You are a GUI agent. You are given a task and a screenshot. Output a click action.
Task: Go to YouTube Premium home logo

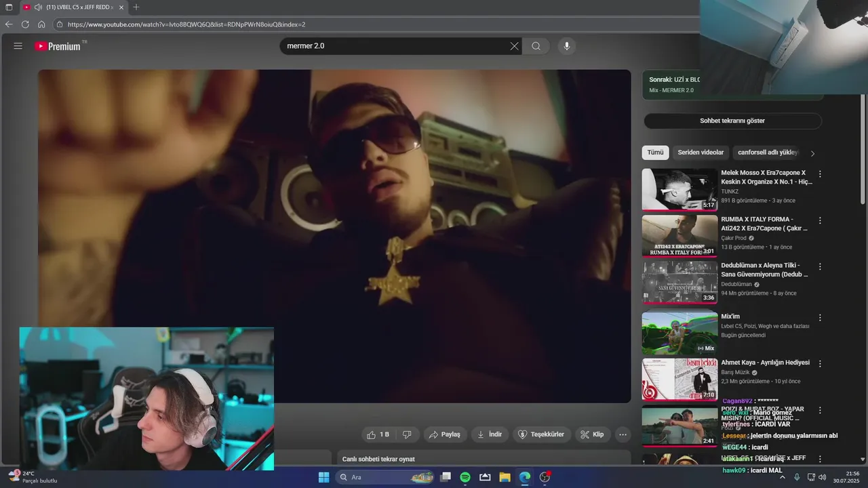pos(58,46)
